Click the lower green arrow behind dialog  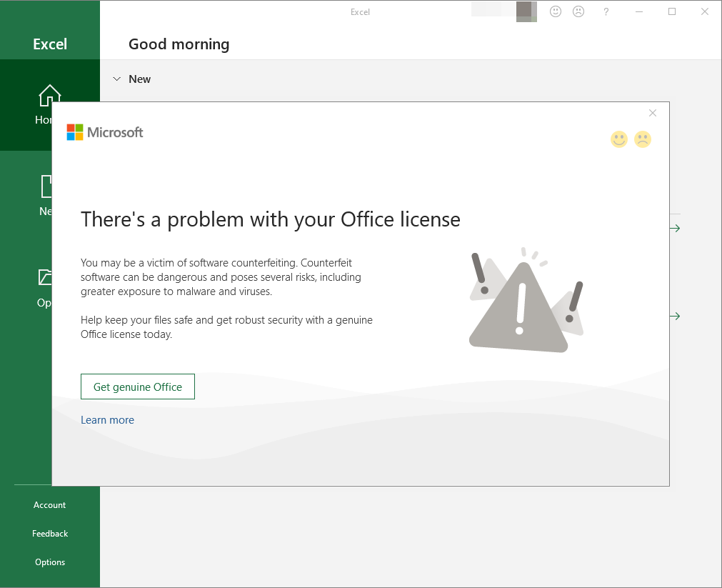coord(675,316)
